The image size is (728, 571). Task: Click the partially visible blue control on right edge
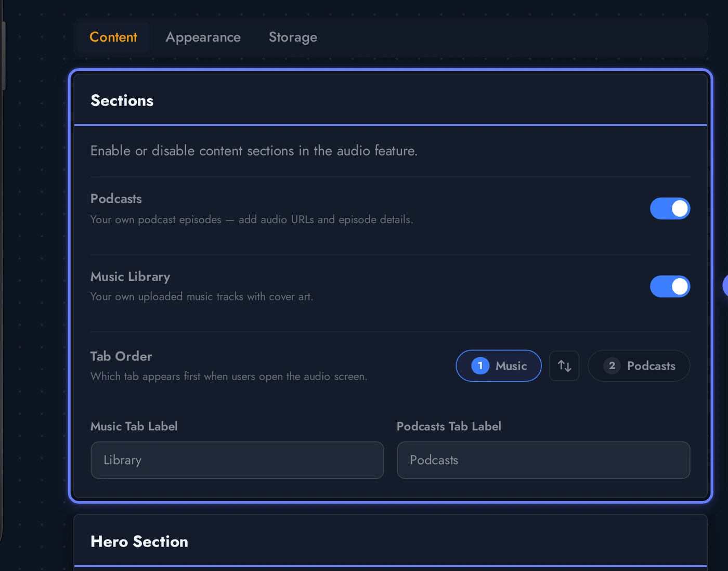point(726,285)
